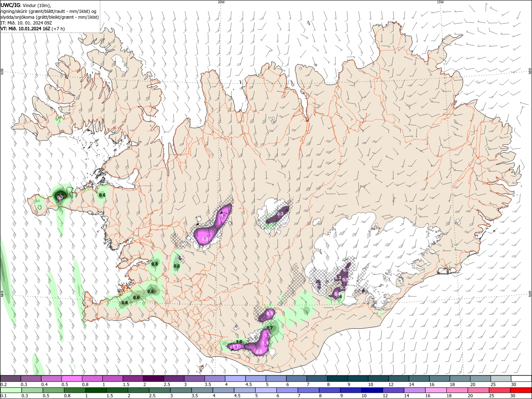This screenshot has width=532, height=399.
Task: Select the bright pink swatch between 0.5 and 0.8
Action: 71,379
